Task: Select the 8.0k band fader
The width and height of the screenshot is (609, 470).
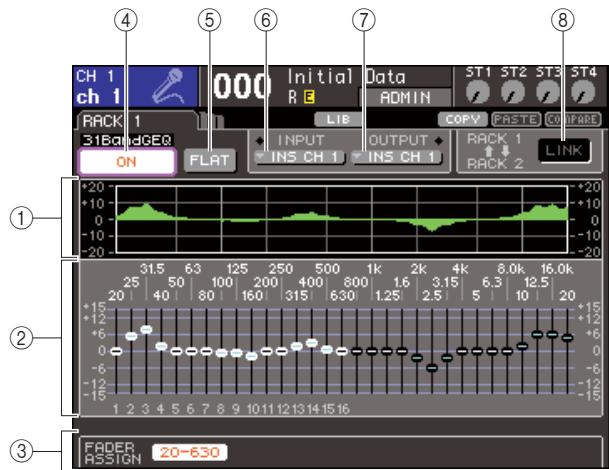Action: pos(507,352)
